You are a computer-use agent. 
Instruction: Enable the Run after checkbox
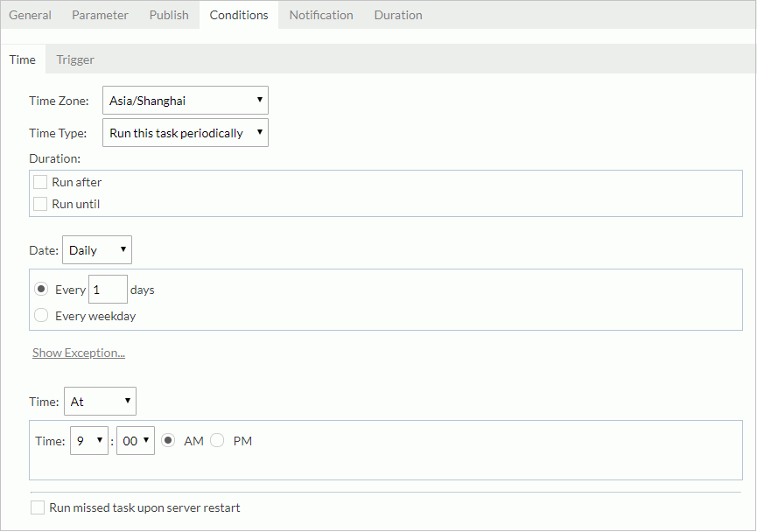pos(40,182)
